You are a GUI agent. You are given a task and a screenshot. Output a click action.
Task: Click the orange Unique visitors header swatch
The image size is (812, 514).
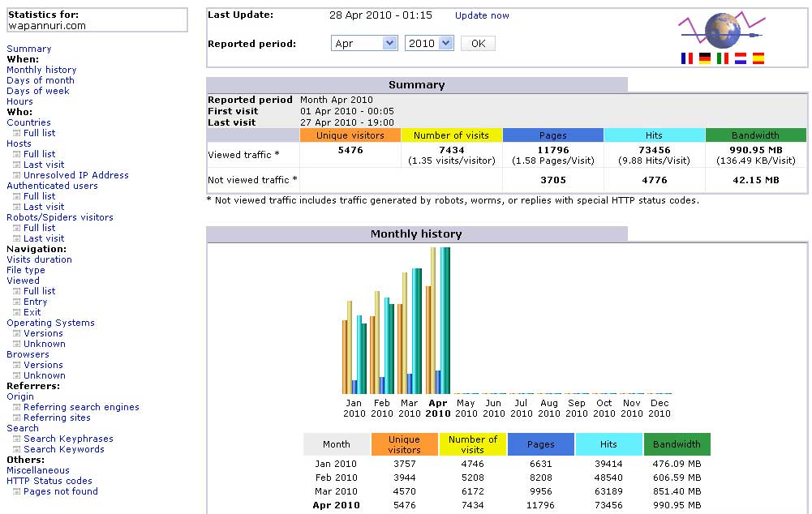350,135
